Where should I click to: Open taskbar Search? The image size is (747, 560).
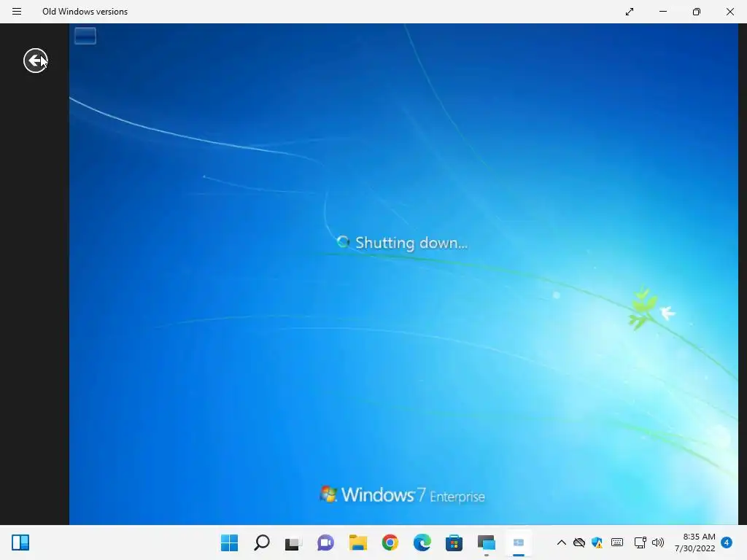(x=262, y=542)
